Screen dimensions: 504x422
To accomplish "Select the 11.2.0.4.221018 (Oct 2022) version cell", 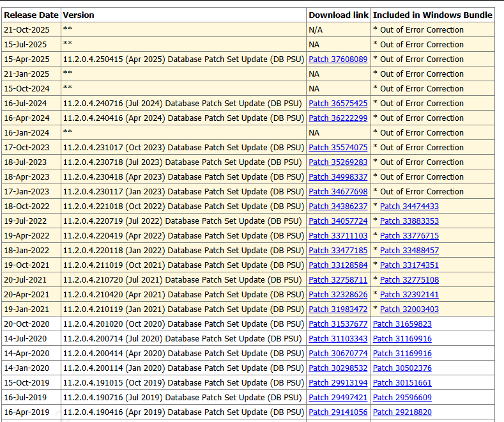I will [x=183, y=206].
